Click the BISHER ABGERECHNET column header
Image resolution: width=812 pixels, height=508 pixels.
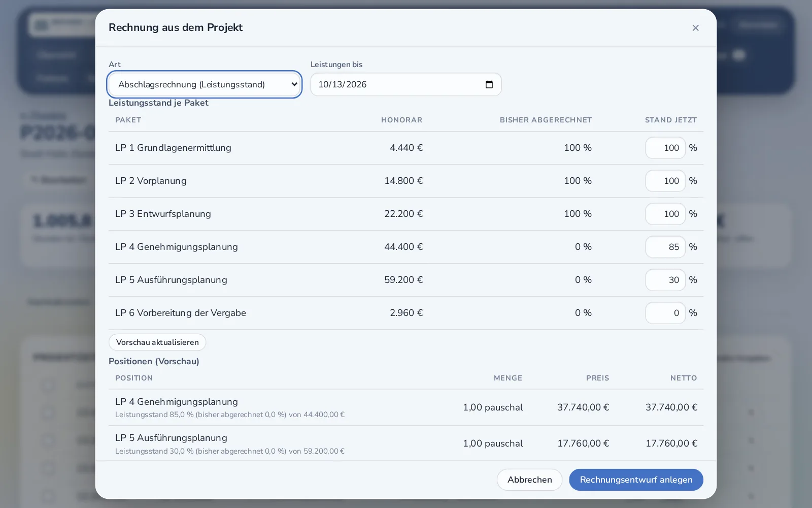(546, 120)
